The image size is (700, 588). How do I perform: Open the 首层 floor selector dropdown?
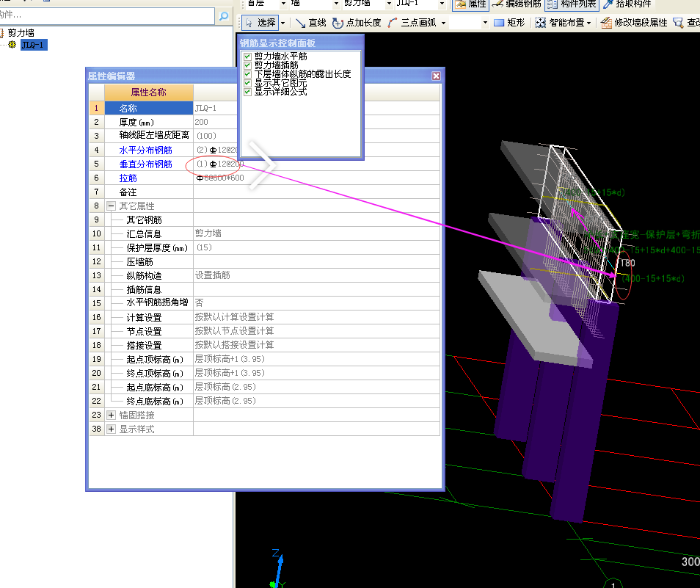283,4
